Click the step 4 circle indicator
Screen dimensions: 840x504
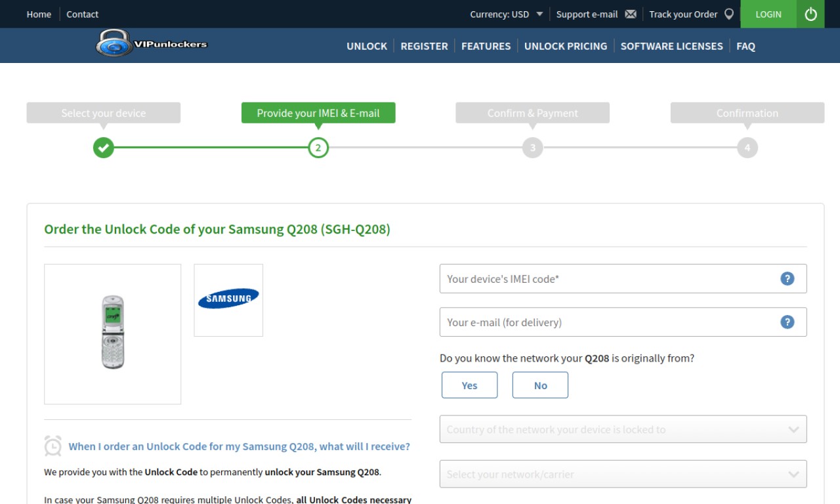[x=747, y=148]
